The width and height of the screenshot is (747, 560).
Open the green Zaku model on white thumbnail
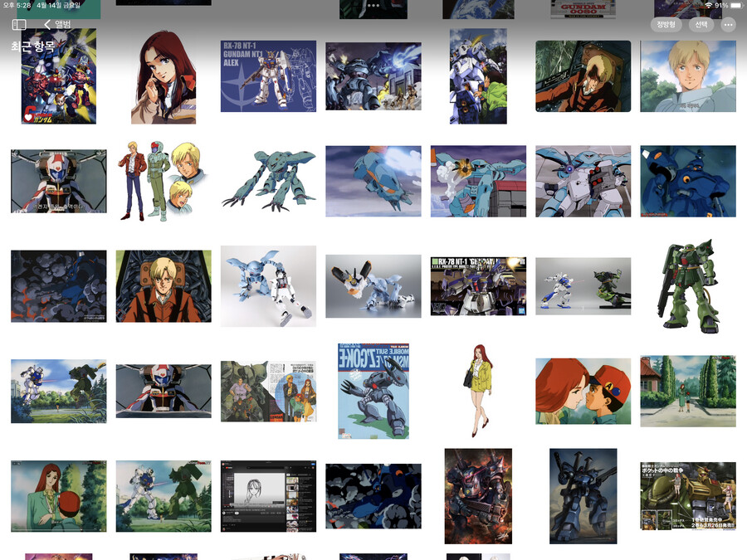pos(688,285)
